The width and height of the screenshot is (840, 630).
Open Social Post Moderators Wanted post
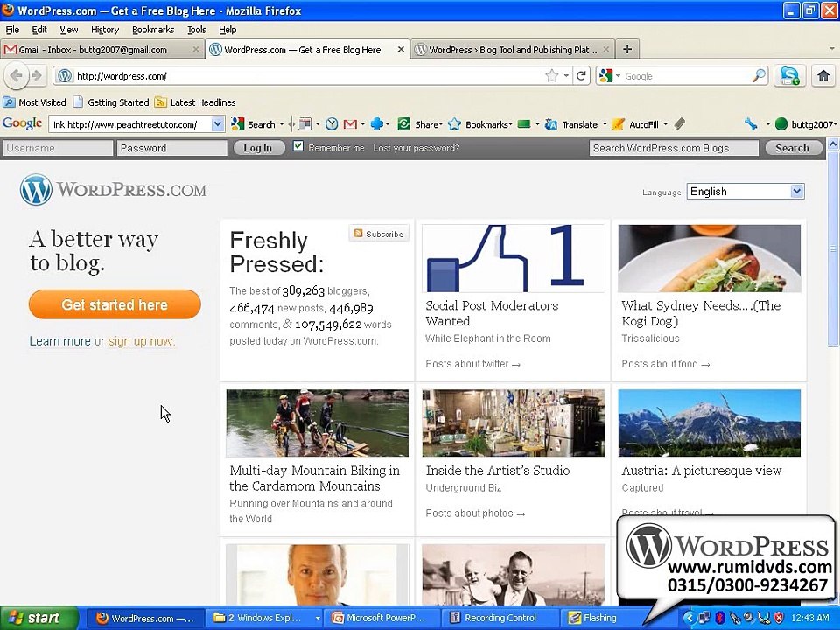coord(492,313)
